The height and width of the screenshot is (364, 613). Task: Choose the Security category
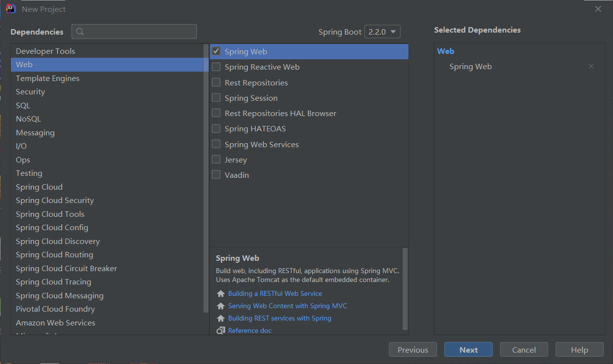pos(107,92)
